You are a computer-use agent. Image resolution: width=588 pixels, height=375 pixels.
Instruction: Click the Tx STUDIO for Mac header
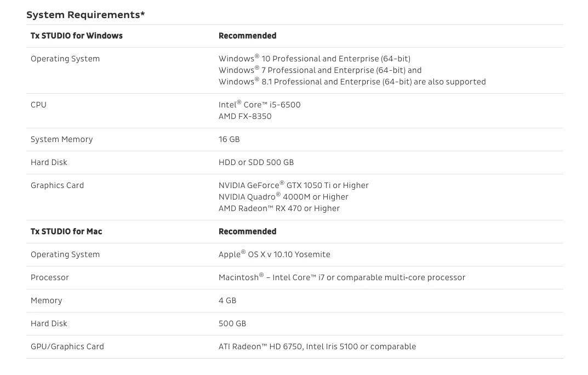click(66, 232)
